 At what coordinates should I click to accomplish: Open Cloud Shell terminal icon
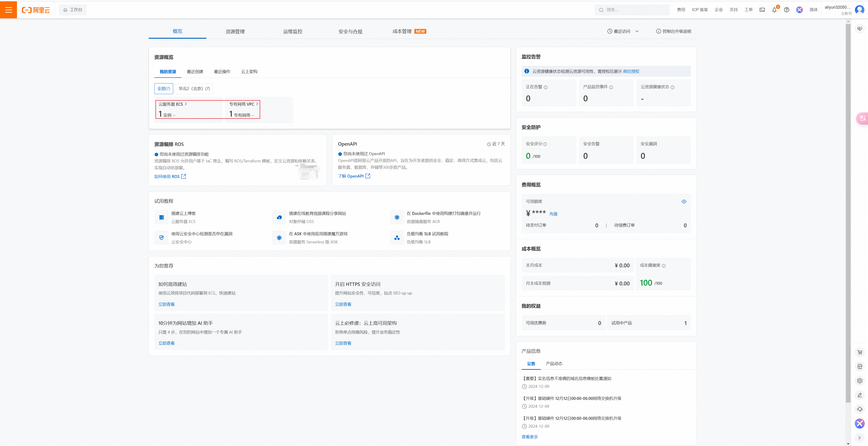(x=762, y=10)
